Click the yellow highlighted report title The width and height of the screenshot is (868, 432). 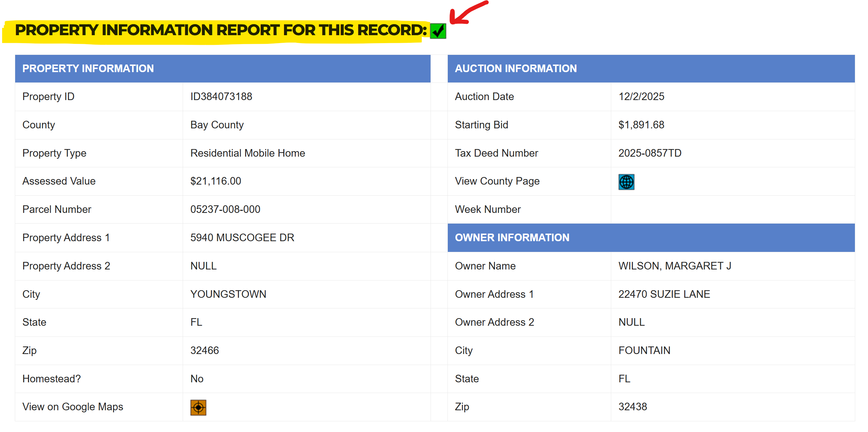coord(221,30)
